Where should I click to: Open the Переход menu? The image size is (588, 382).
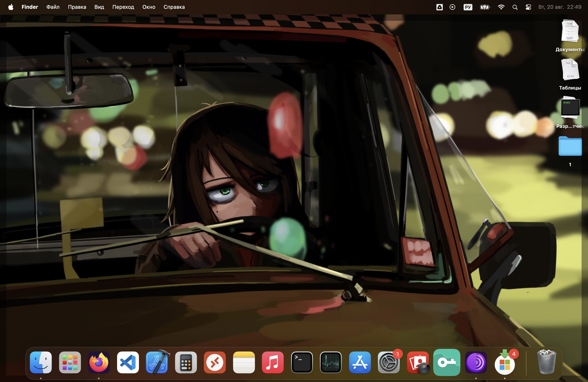click(123, 7)
